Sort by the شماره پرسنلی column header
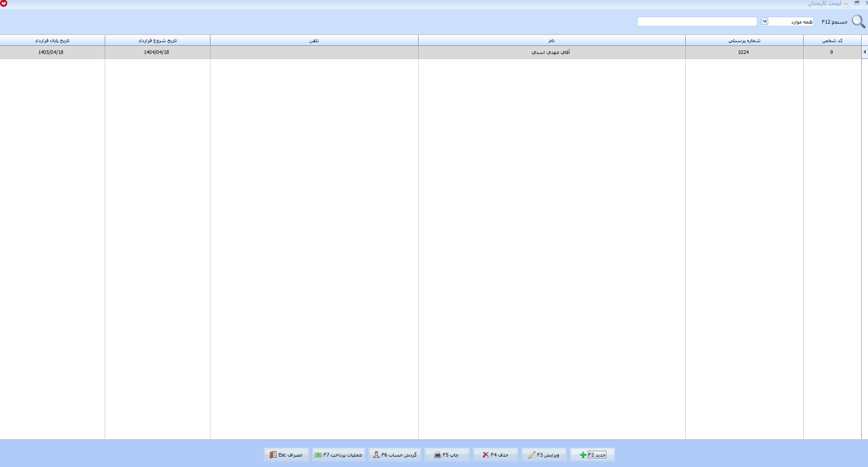The height and width of the screenshot is (467, 868). [x=744, y=40]
